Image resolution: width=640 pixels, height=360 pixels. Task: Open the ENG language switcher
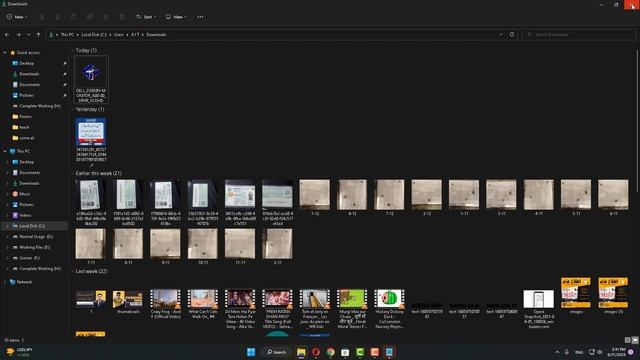pos(579,352)
